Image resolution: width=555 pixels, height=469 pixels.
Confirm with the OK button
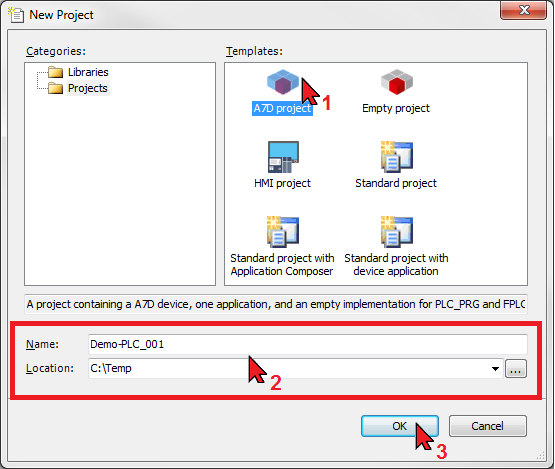[x=400, y=426]
